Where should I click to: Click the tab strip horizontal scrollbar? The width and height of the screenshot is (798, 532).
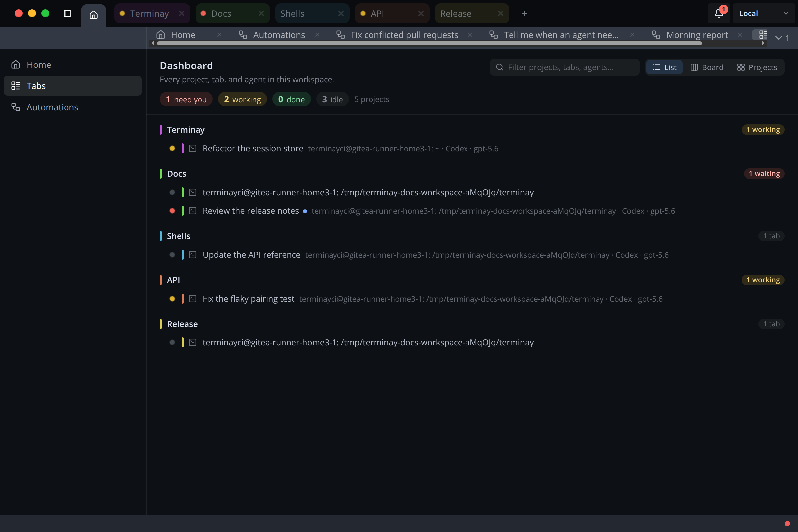(x=429, y=44)
